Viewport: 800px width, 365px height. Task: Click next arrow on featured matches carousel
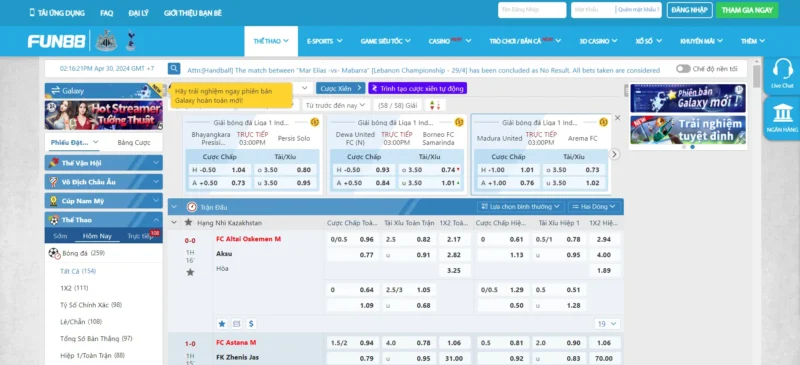[615, 154]
